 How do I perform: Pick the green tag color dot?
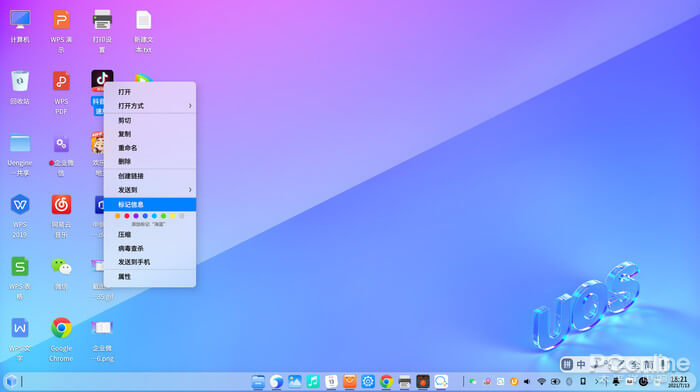[x=163, y=216]
